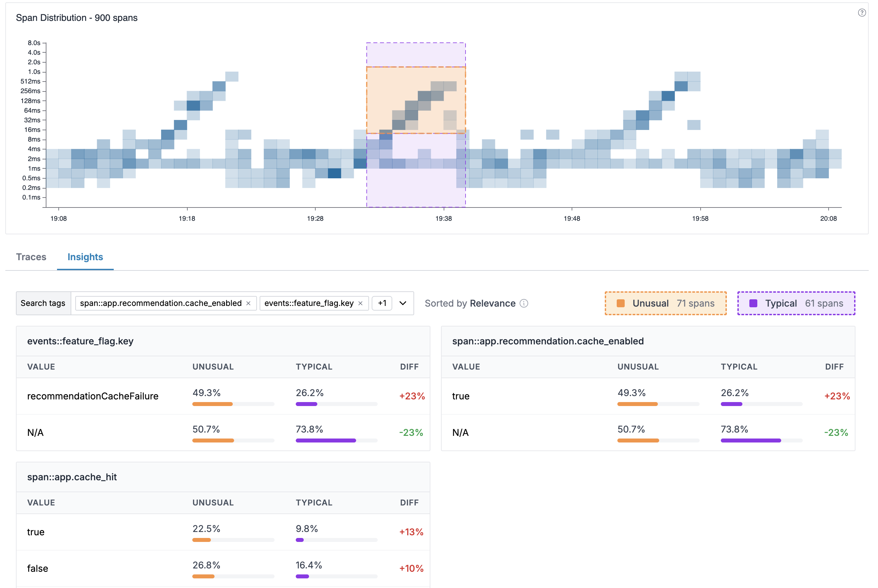Toggle the Unusual 71 spans filter
This screenshot has height=588, width=878.
click(666, 303)
